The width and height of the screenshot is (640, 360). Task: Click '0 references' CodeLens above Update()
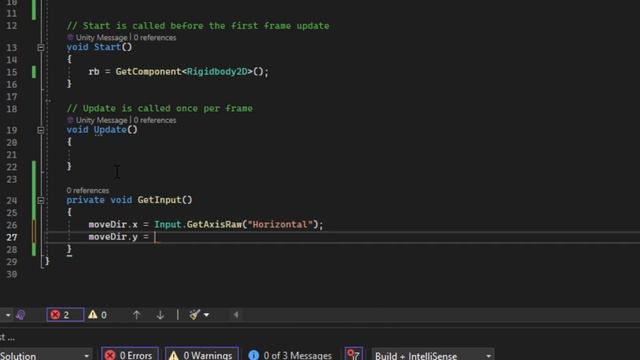155,120
